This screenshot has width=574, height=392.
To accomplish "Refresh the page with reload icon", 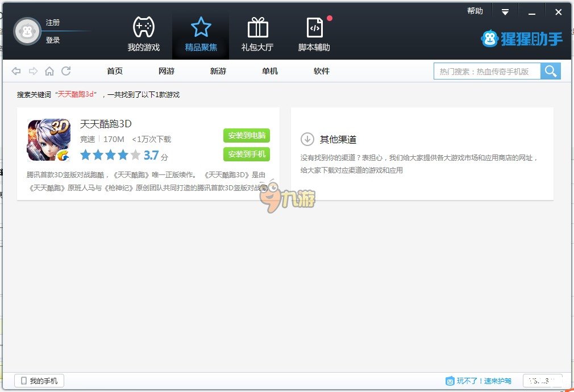I will click(x=66, y=70).
